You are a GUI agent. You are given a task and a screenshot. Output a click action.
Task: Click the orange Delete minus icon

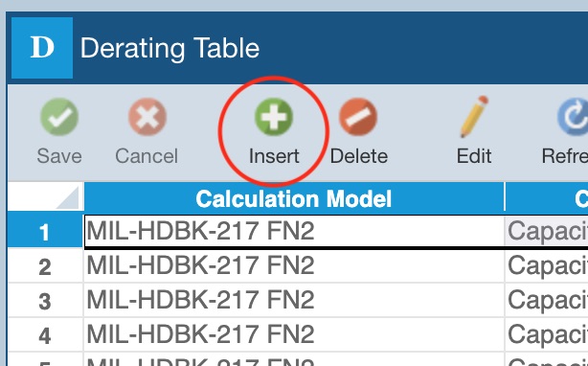pos(358,117)
